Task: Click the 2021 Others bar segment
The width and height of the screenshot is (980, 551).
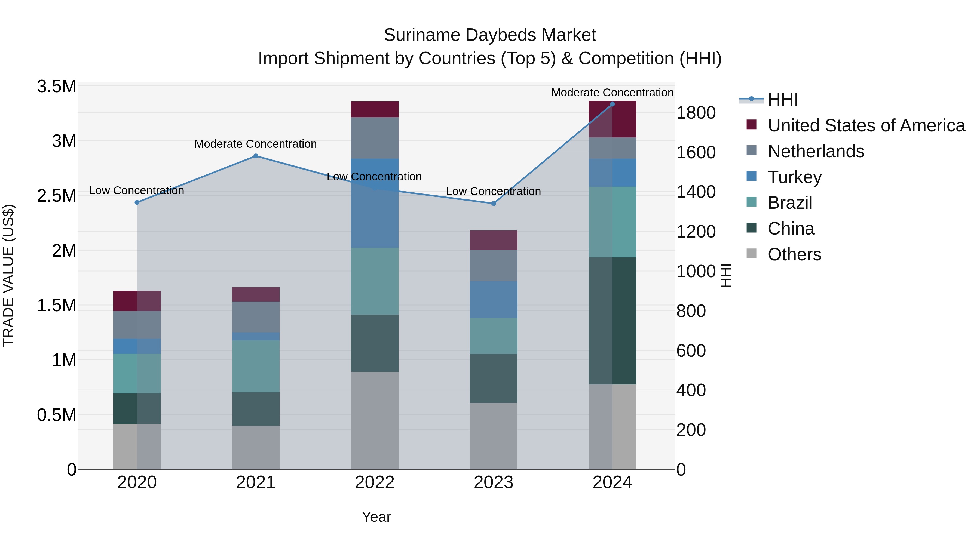Action: click(x=256, y=448)
